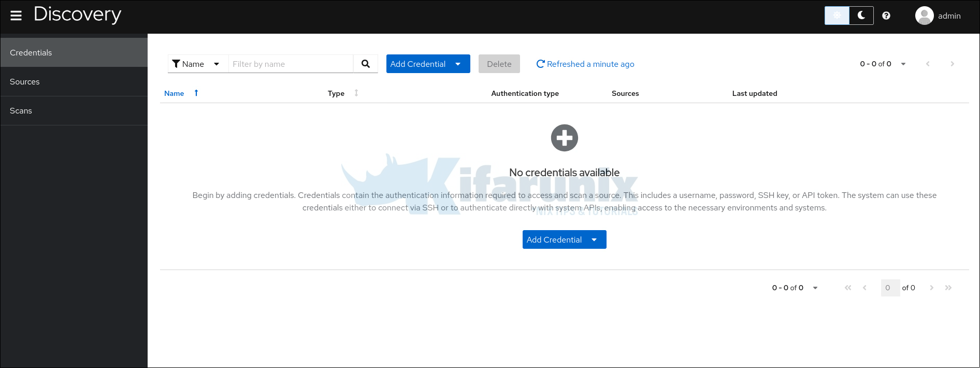Click the large plus icon in empty state
Image resolution: width=980 pixels, height=368 pixels.
pyautogui.click(x=564, y=138)
